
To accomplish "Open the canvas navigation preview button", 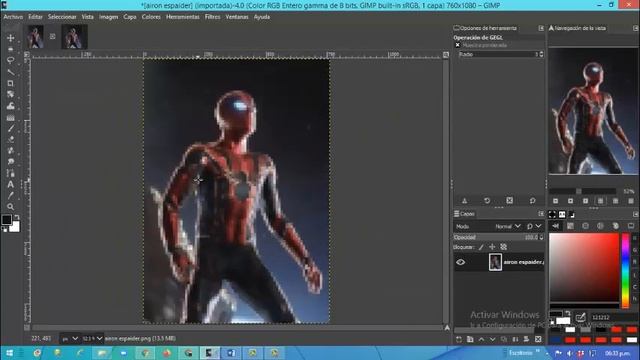I will click(x=447, y=328).
